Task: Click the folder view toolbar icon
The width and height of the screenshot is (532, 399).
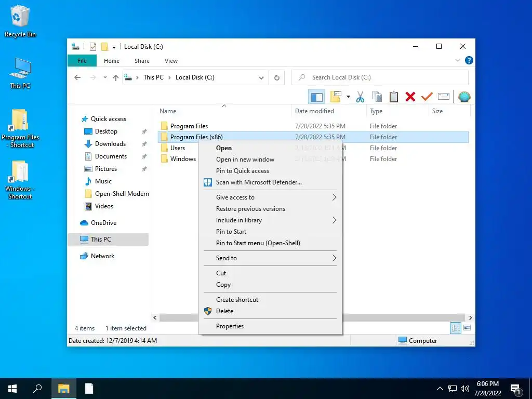Action: [335, 97]
